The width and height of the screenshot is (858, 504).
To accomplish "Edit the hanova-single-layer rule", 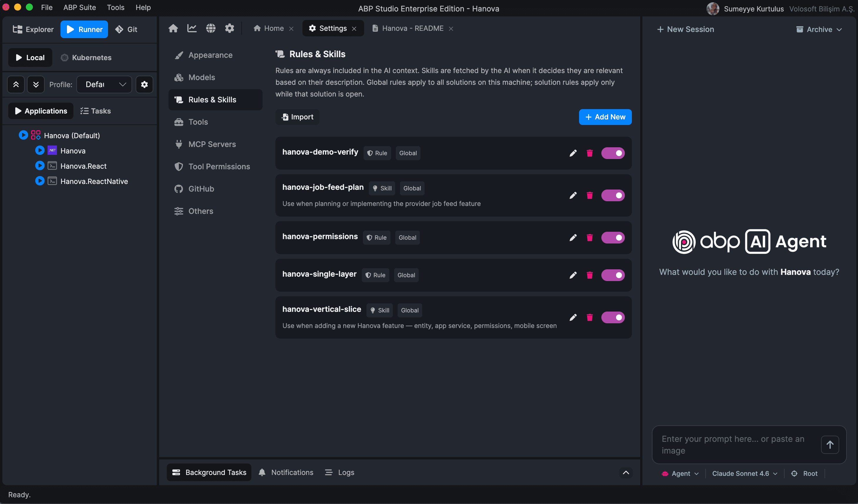I will 573,275.
